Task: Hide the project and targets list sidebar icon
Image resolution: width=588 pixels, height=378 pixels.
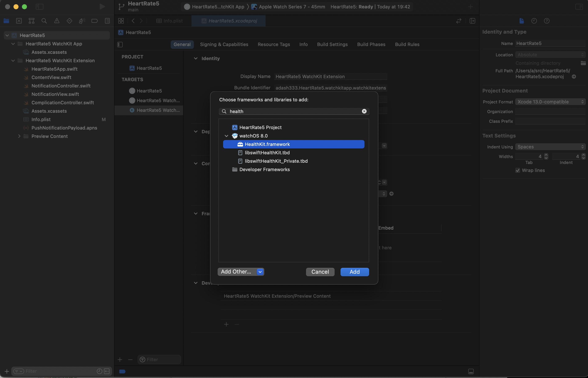Action: point(120,44)
